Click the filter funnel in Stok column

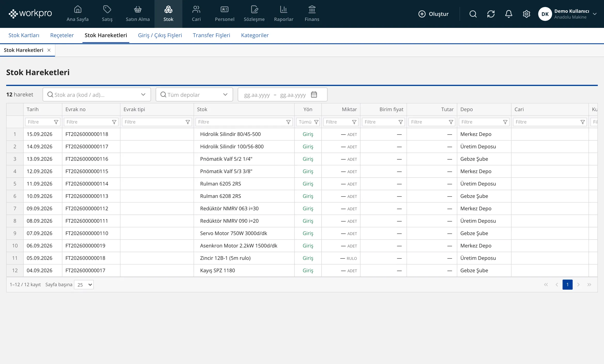(288, 122)
